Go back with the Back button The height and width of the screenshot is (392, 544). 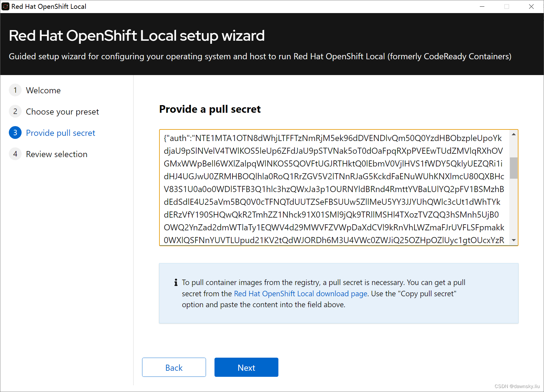coord(174,367)
